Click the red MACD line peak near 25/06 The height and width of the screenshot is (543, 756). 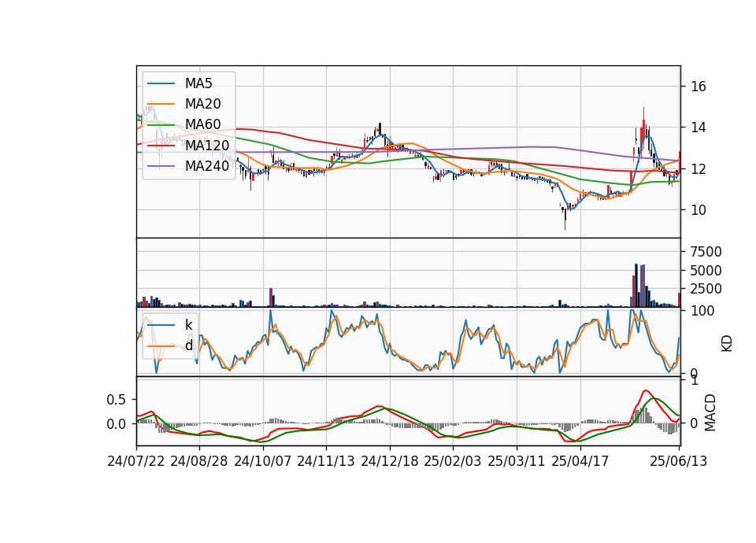coord(646,391)
